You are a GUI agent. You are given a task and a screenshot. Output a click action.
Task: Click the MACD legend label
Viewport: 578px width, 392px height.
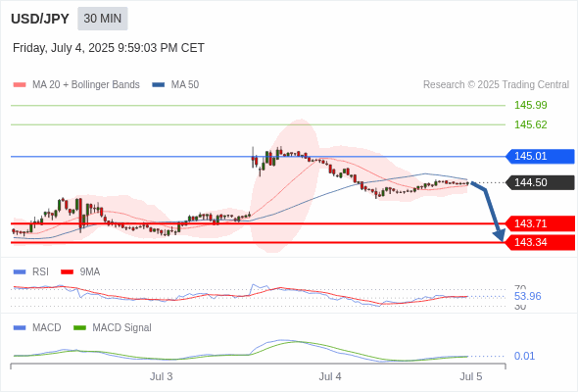[x=46, y=328]
